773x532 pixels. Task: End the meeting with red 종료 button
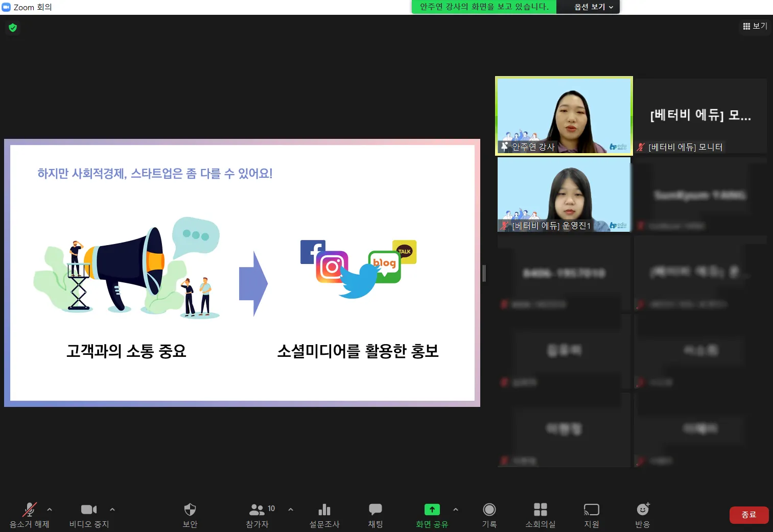pos(749,515)
